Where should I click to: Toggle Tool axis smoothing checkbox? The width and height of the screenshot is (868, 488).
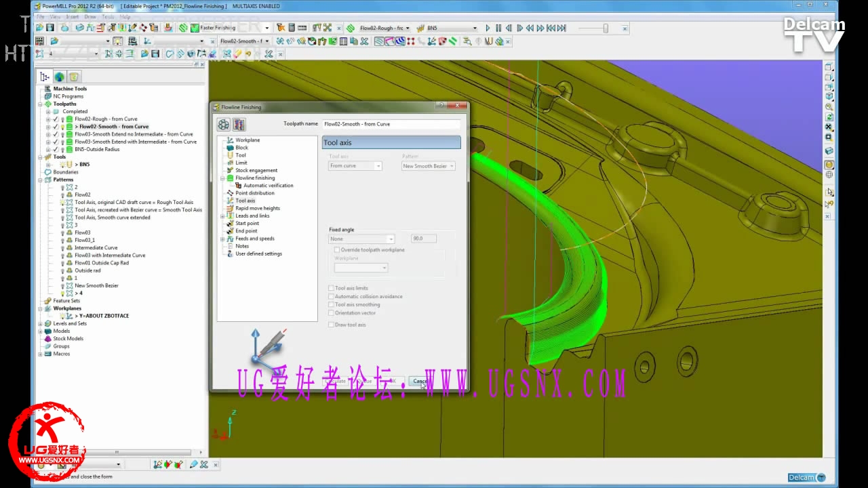332,305
